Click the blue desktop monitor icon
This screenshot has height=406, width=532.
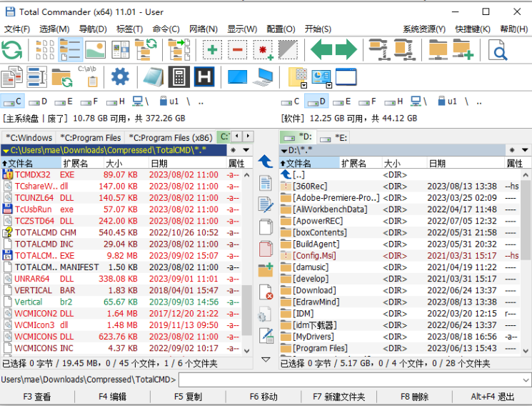[238, 76]
